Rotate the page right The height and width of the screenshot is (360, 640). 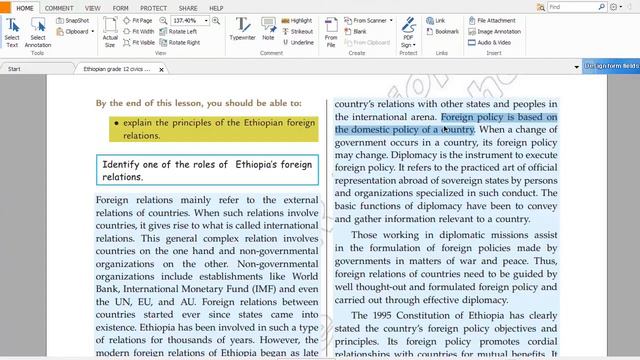[x=180, y=42]
